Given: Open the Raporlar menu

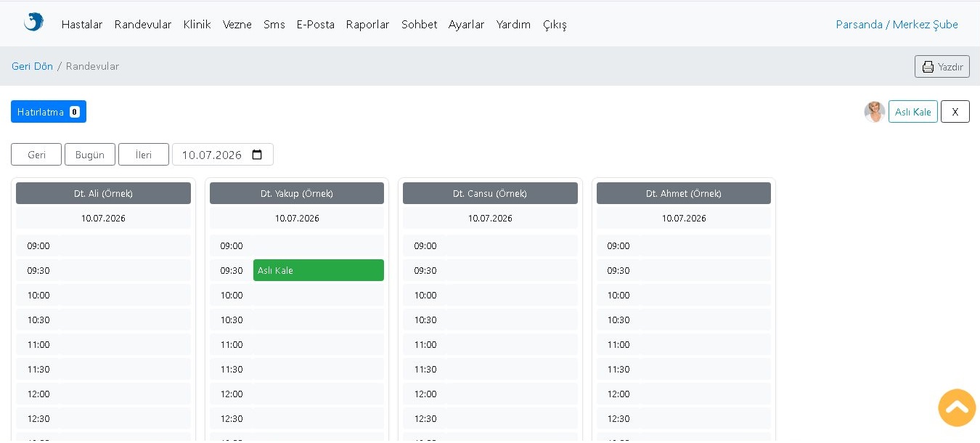Looking at the screenshot, I should click(x=368, y=25).
